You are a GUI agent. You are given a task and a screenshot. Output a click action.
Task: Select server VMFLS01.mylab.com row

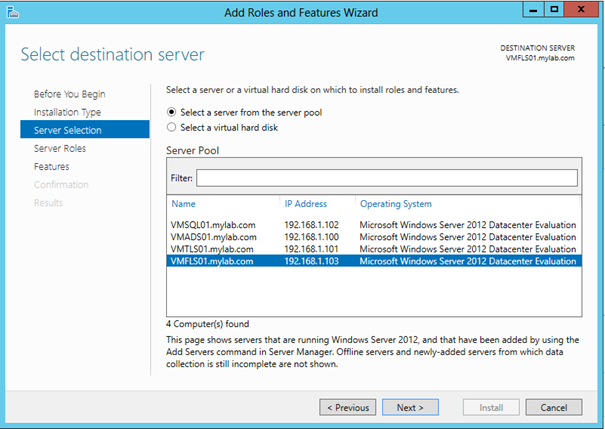tap(374, 261)
